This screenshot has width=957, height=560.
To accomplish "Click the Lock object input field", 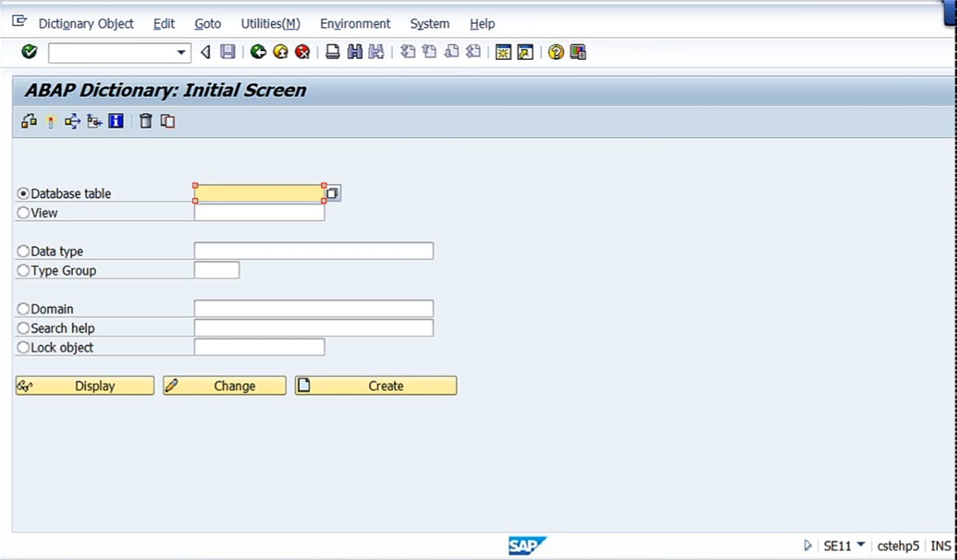I will click(260, 347).
